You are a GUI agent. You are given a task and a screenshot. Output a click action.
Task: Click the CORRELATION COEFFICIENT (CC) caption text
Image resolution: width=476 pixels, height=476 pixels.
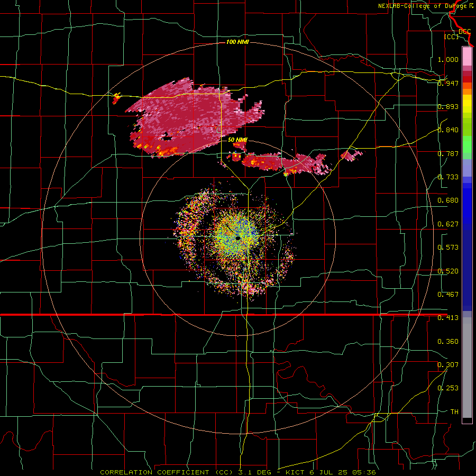166,472
